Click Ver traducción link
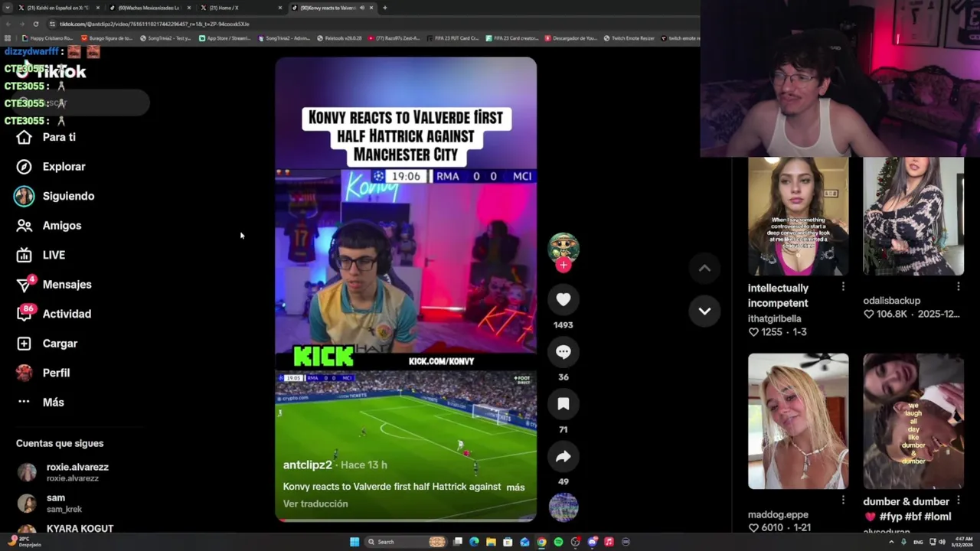 (x=315, y=504)
